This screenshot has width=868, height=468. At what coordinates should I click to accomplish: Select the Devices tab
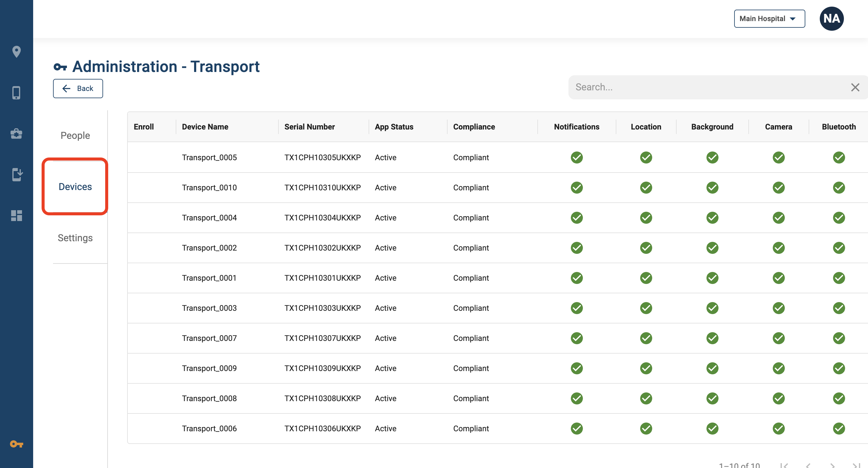click(x=75, y=186)
